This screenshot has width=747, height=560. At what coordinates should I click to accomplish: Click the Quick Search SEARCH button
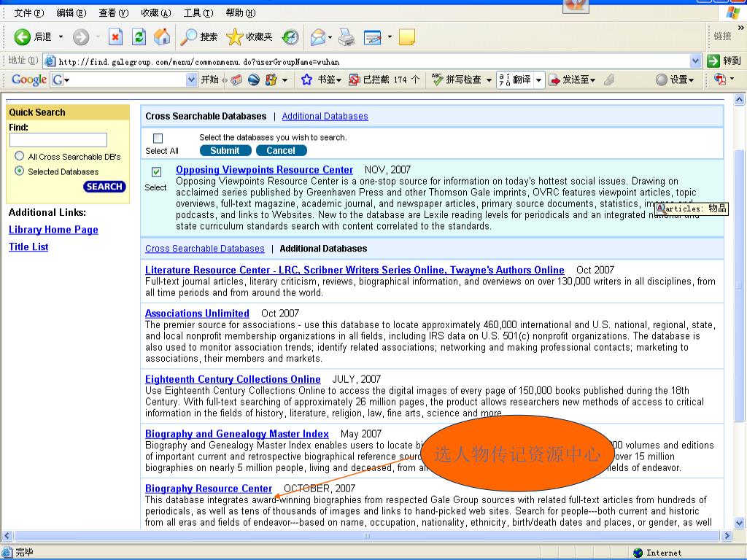[x=104, y=186]
